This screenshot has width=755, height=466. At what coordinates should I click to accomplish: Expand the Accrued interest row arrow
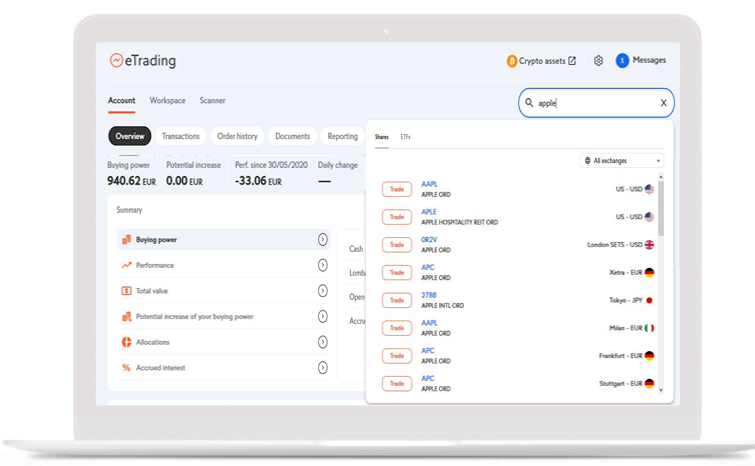click(x=323, y=368)
